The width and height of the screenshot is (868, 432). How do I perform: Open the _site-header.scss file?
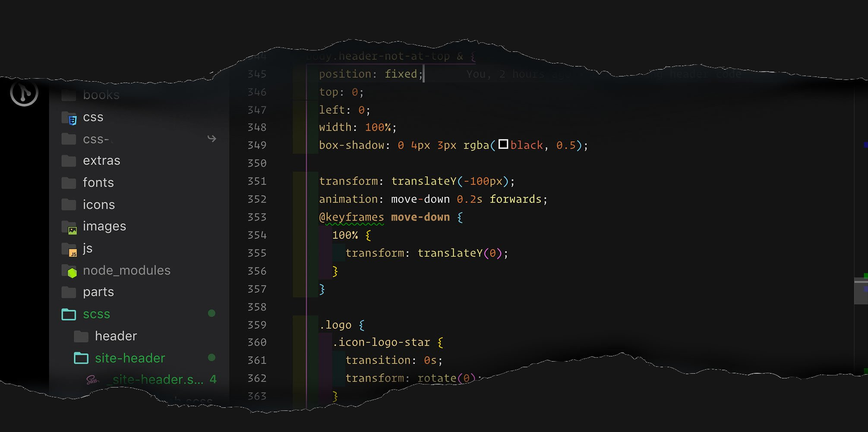[158, 380]
